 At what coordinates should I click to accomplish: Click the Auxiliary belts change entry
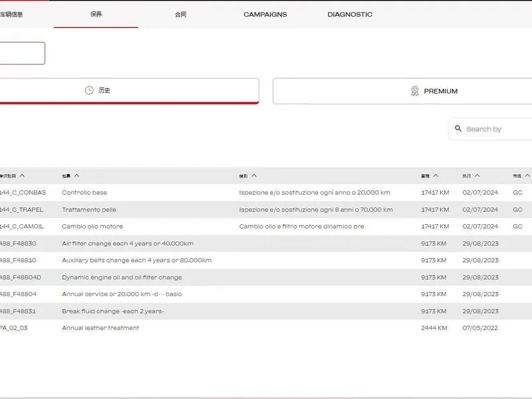137,260
